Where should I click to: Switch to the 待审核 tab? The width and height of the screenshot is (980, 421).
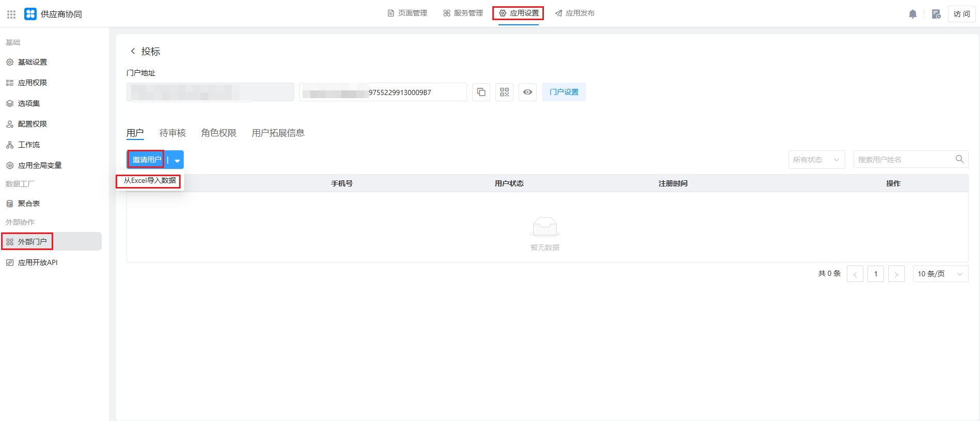[172, 133]
